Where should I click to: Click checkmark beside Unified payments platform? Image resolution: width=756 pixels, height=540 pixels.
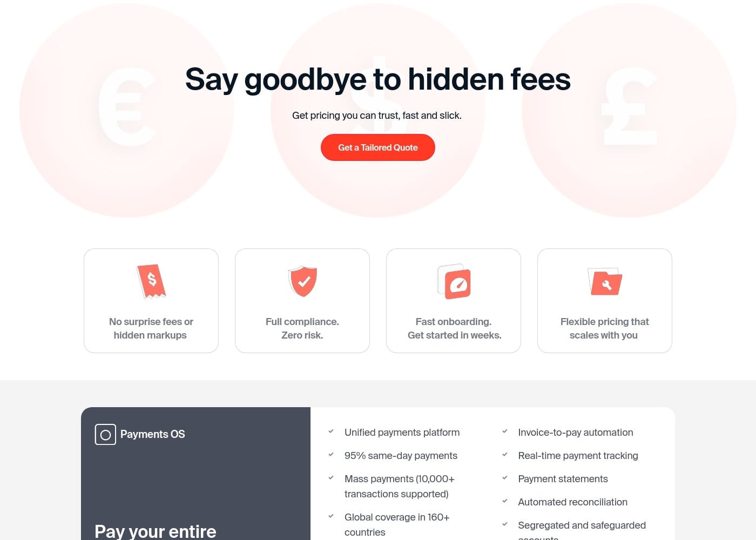click(331, 431)
